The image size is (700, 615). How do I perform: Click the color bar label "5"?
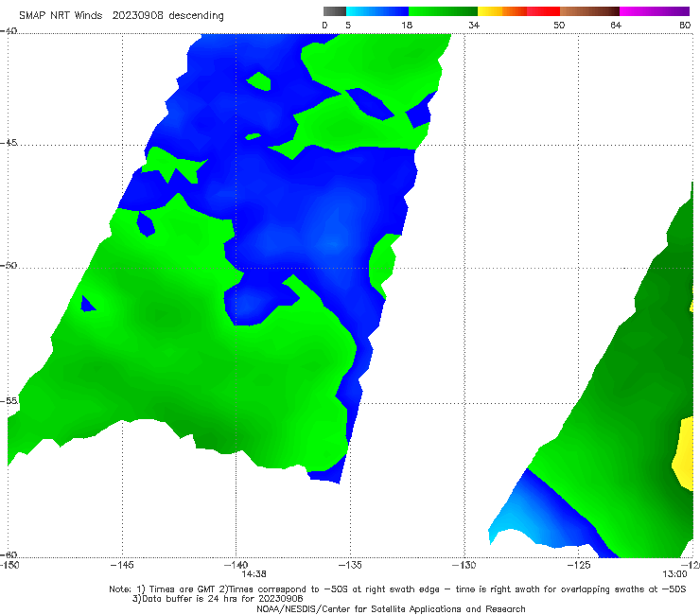(x=348, y=25)
